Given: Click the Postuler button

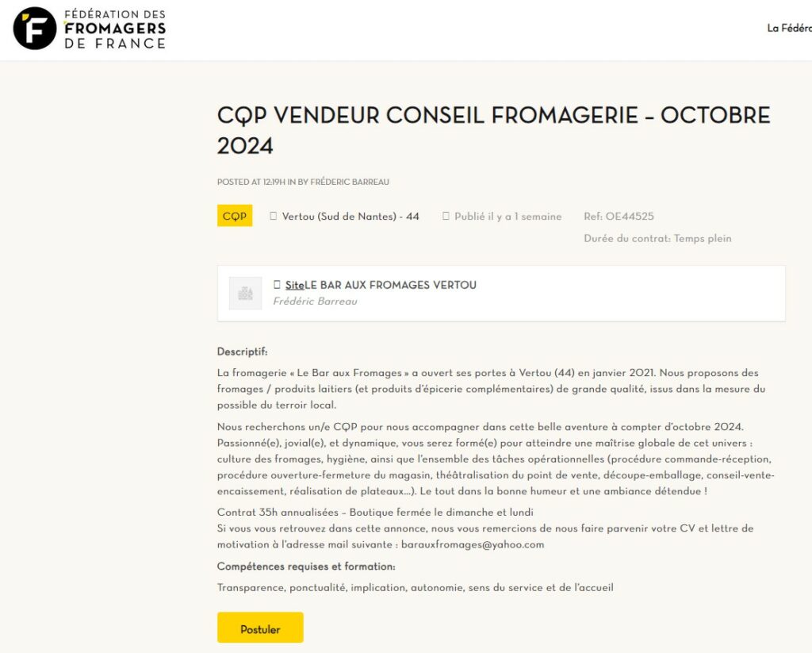Looking at the screenshot, I should click(260, 628).
